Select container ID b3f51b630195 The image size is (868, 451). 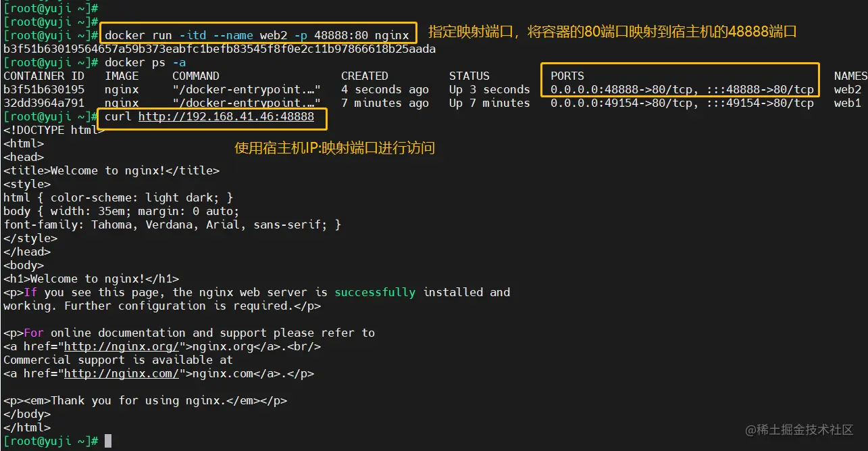(44, 89)
